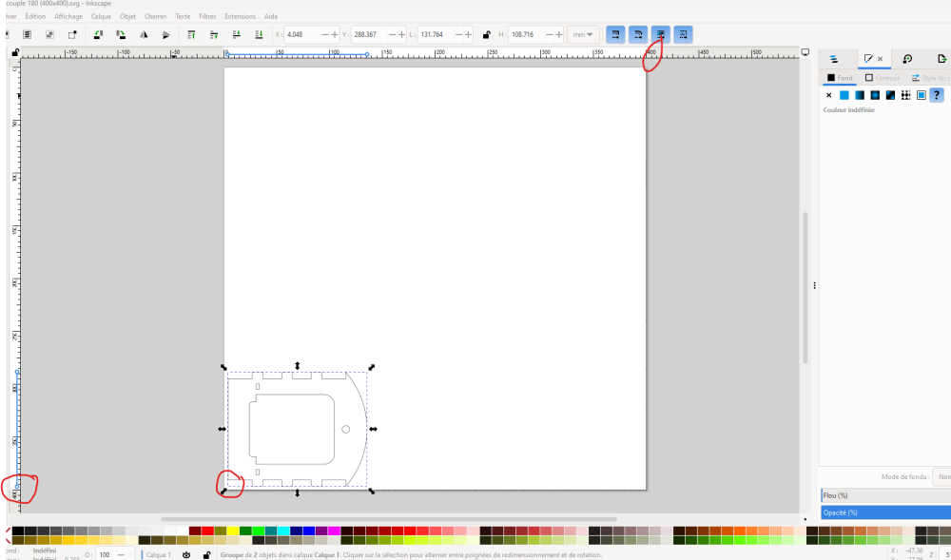This screenshot has height=560, width=951.
Task: Open Mode de fondu dropdown
Action: point(941,476)
